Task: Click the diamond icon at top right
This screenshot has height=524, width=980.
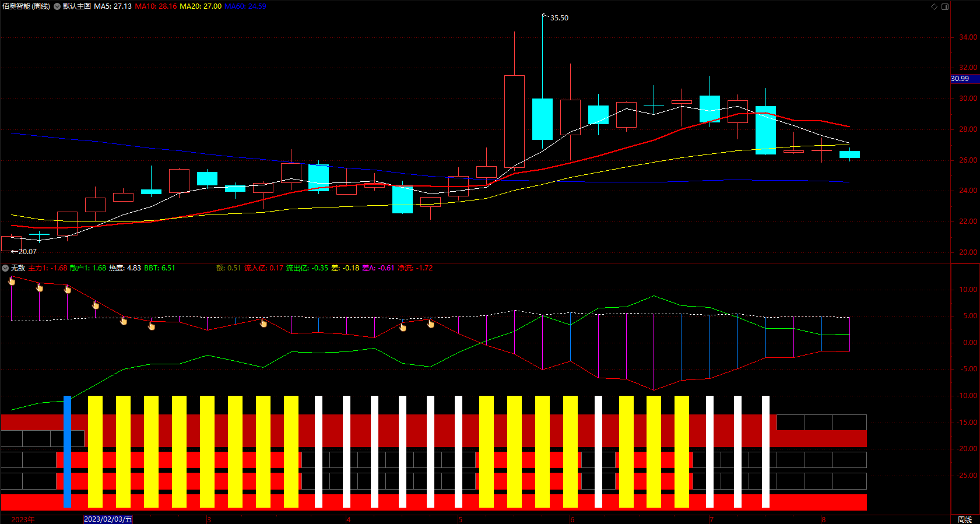Action: point(934,6)
